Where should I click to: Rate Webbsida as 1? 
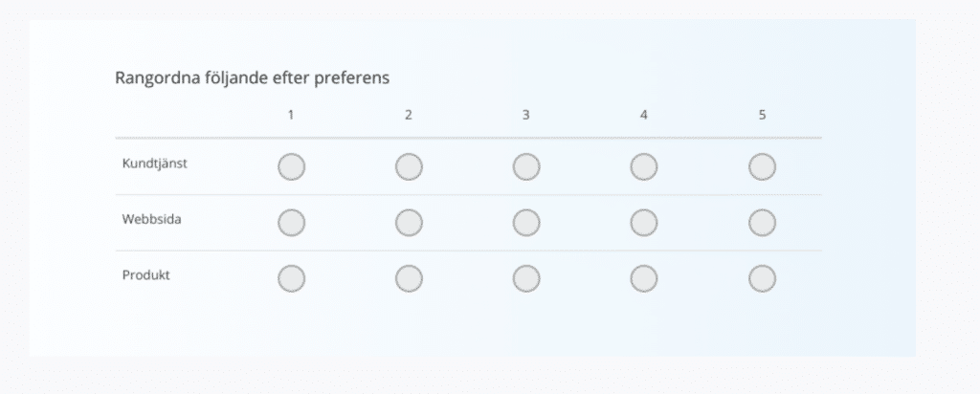coord(291,222)
